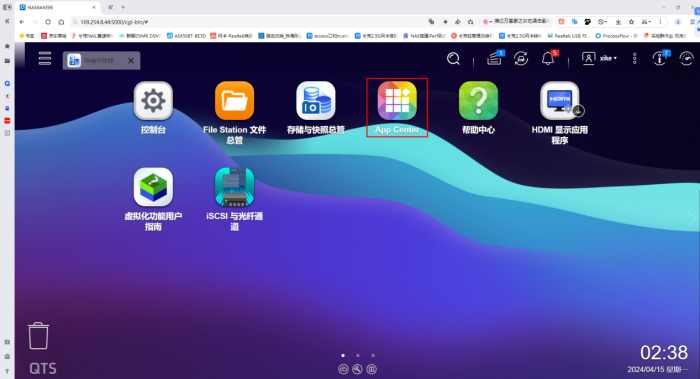Open iSCSI 与光纤通道 icon
Screen dimensions: 700x379
[234, 187]
